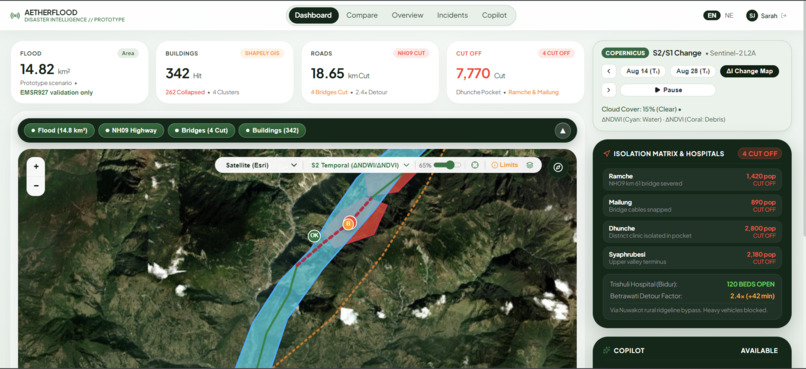Click the 4 Bridges Cut text
Image resolution: width=806 pixels, height=369 pixels.
[329, 93]
